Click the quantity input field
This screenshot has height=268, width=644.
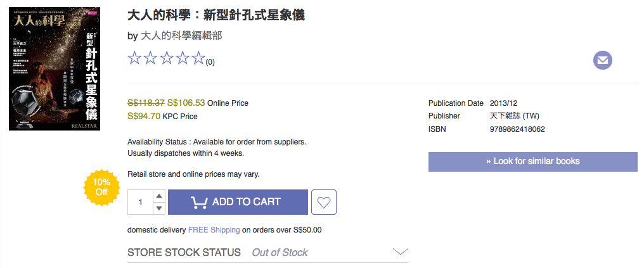click(140, 202)
